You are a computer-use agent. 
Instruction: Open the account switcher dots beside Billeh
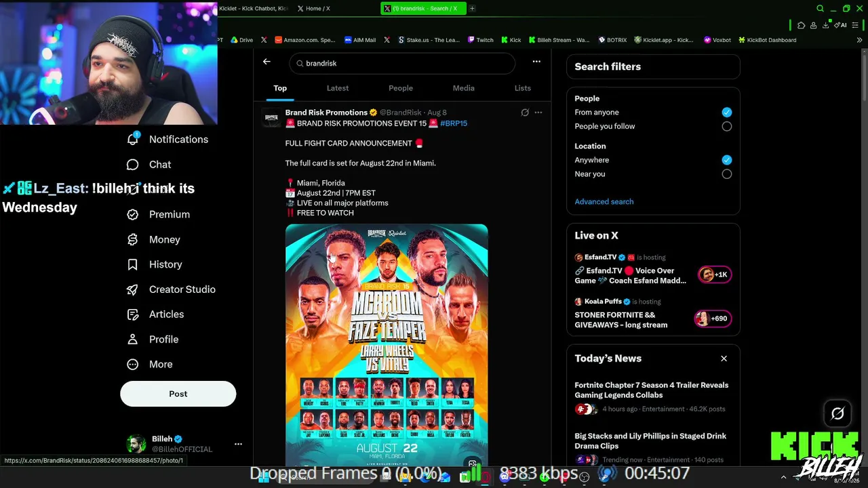point(238,445)
